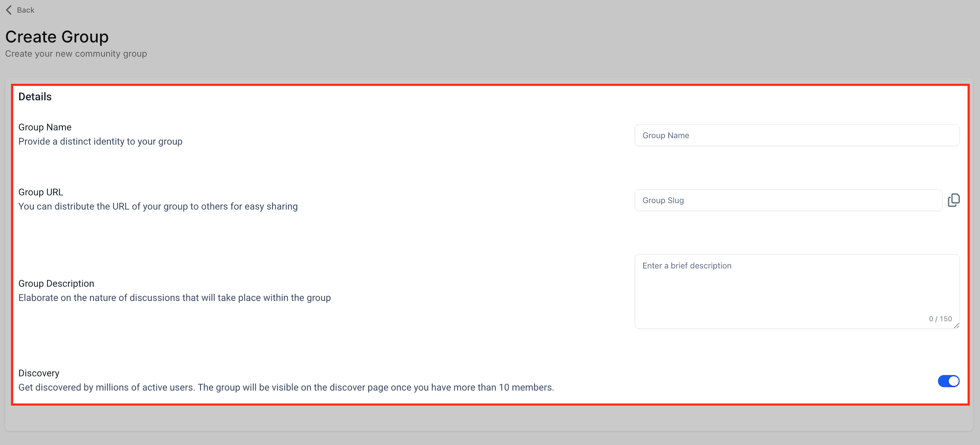Screen dimensions: 980x445
Task: Click the Back link text
Action: coord(25,10)
